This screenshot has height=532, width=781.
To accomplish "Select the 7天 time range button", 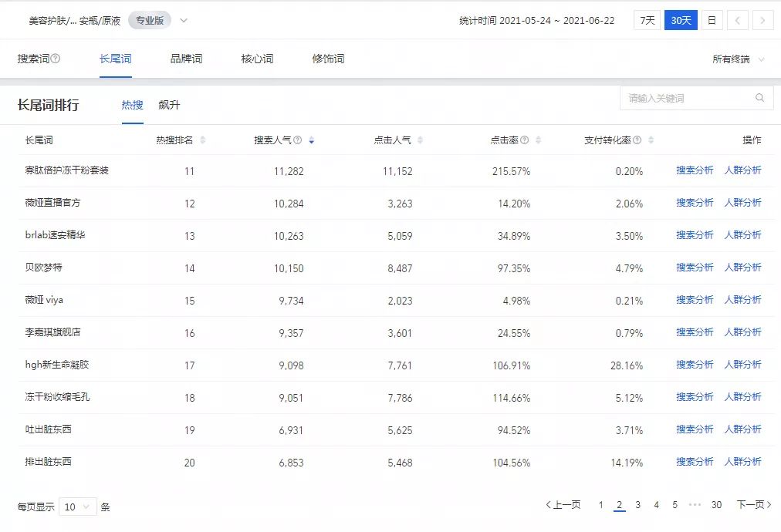I will (647, 20).
